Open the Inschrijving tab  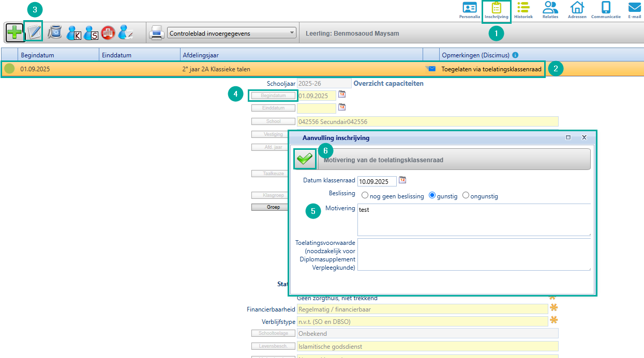click(497, 10)
